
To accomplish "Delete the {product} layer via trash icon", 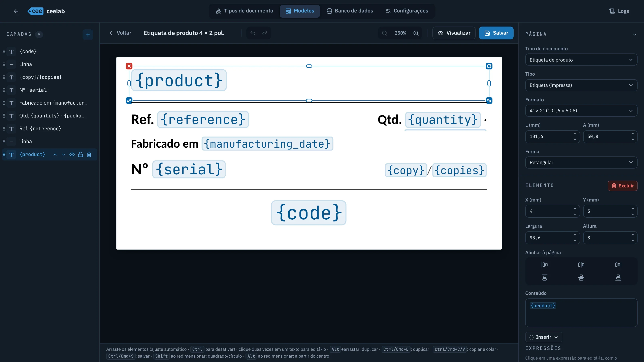I will pyautogui.click(x=89, y=154).
